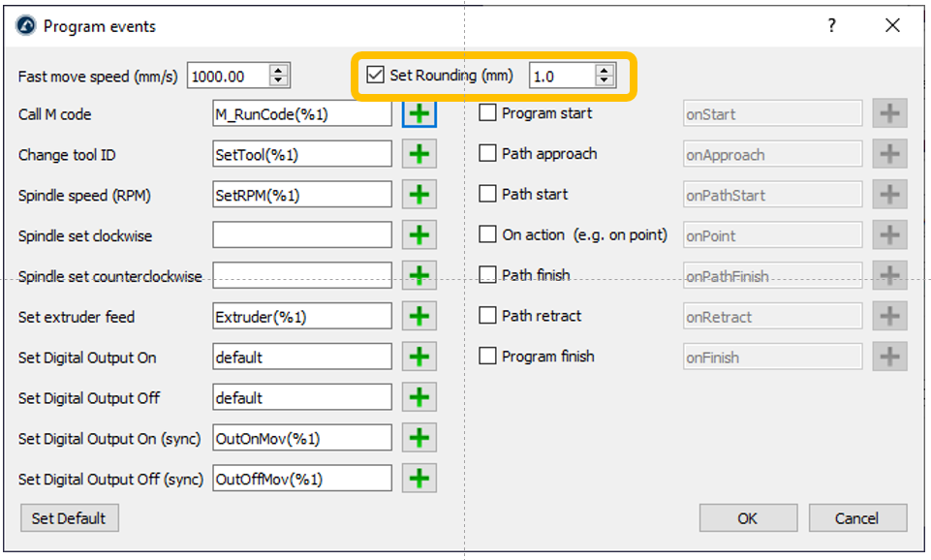Screen dimensions: 931x560
Task: Enable the Program start checkbox
Action: [x=488, y=113]
